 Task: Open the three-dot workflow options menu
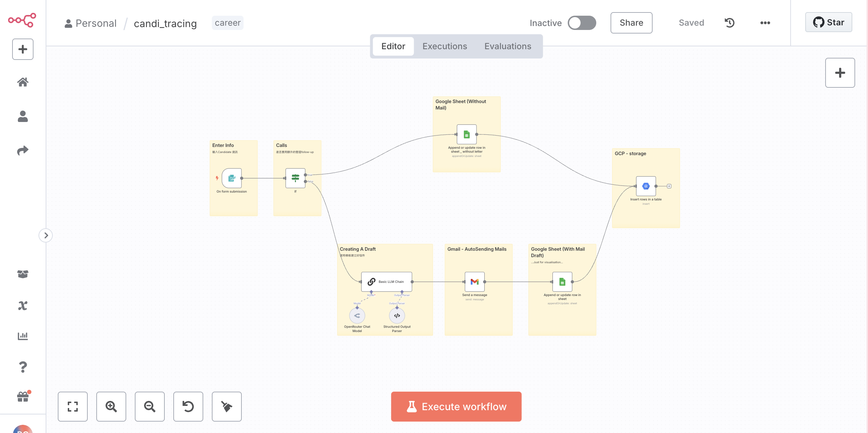[x=765, y=23]
